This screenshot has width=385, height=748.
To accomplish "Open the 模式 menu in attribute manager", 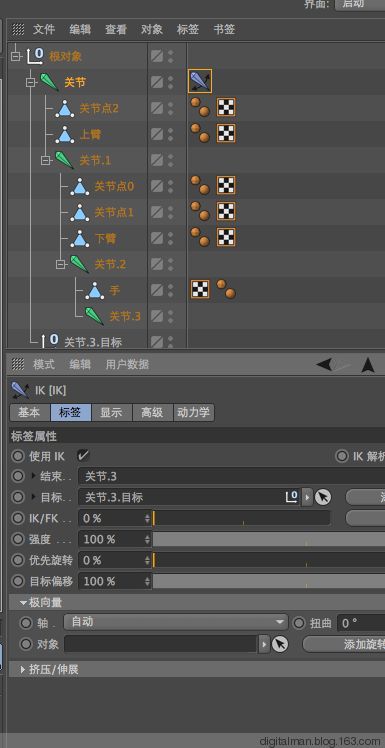I will pyautogui.click(x=44, y=364).
